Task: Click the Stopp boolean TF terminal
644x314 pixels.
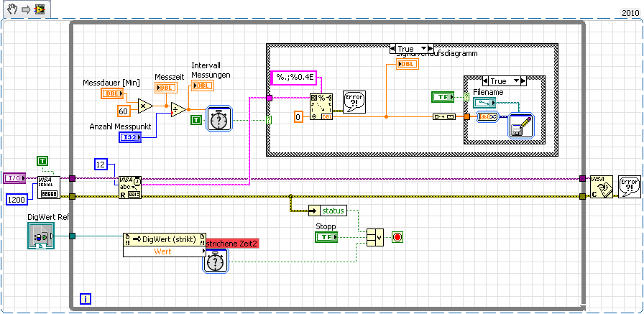Action: click(x=326, y=237)
